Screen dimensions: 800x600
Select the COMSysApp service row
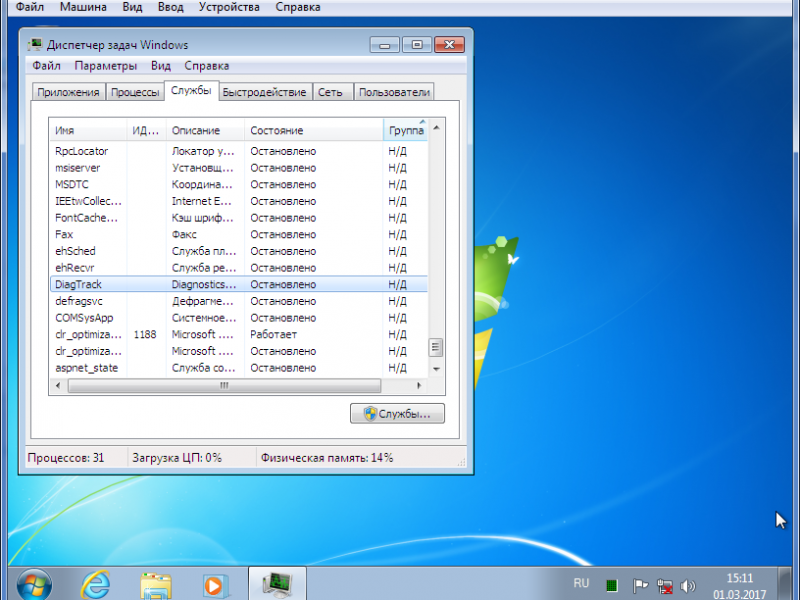(239, 318)
